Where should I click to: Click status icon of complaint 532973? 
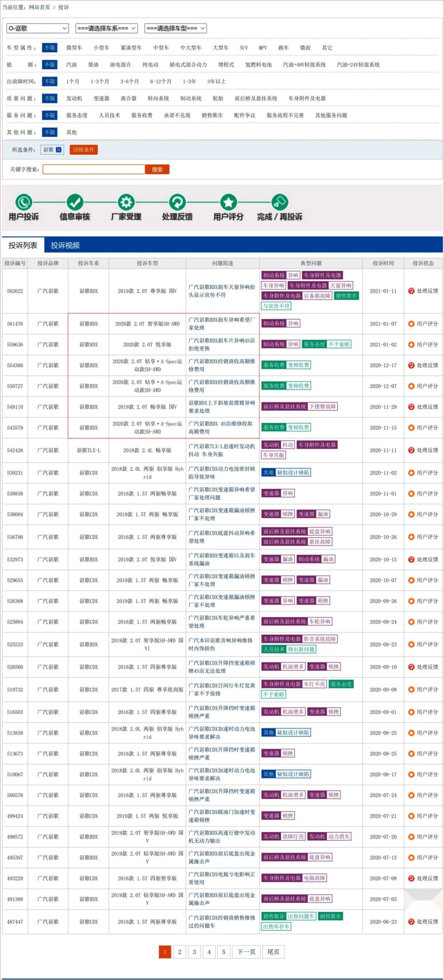coord(411,560)
